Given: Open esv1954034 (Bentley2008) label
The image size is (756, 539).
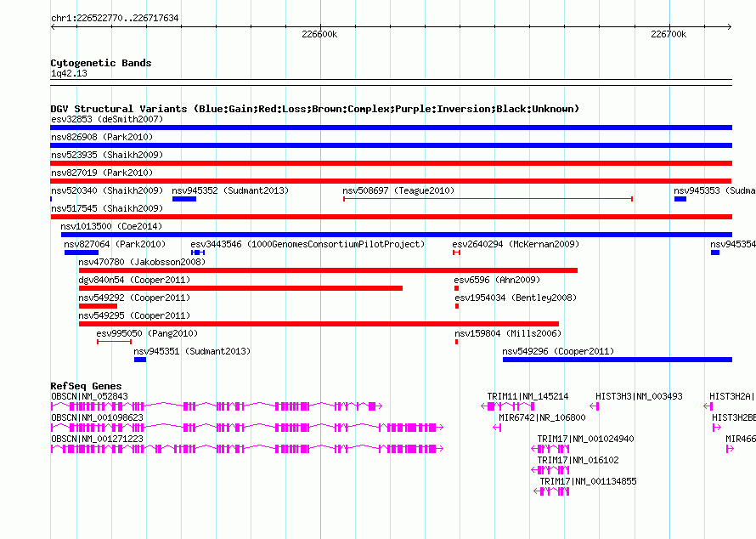Looking at the screenshot, I should click(516, 298).
